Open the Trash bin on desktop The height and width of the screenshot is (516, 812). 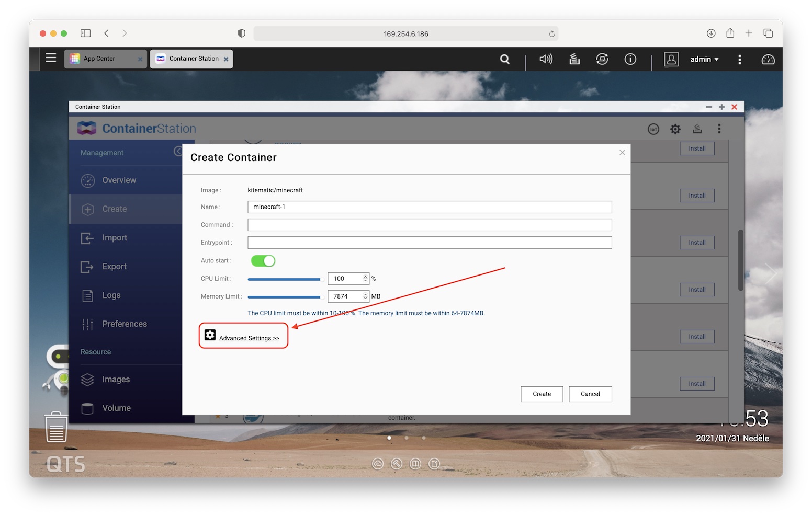pyautogui.click(x=56, y=427)
